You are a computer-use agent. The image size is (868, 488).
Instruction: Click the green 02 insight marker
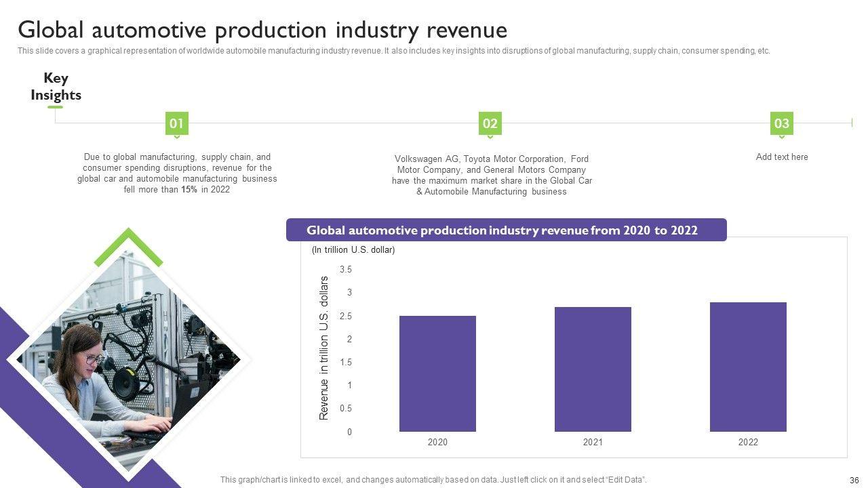coord(490,123)
